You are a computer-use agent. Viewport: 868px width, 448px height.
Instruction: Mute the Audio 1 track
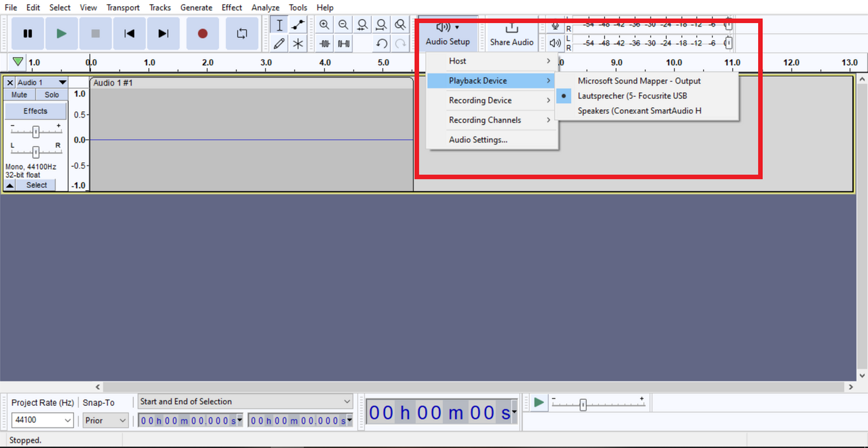pos(19,95)
